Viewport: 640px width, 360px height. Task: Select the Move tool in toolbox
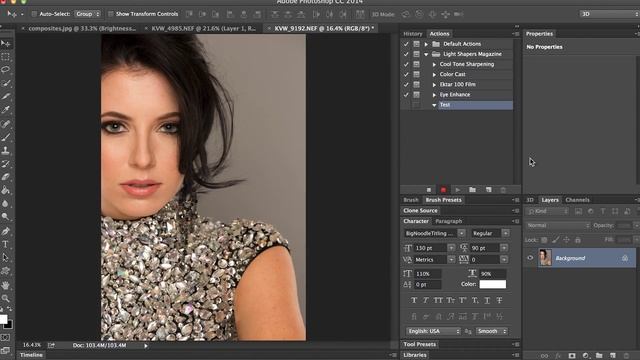point(6,44)
